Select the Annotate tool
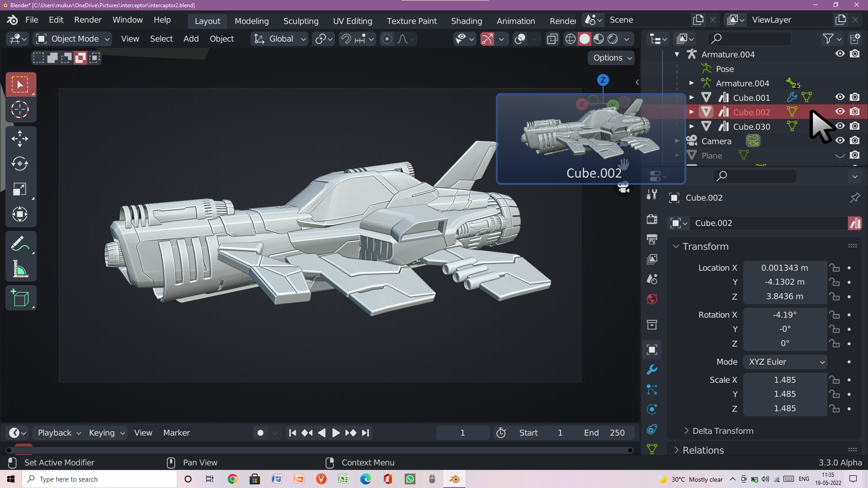The image size is (868, 488). point(20,244)
